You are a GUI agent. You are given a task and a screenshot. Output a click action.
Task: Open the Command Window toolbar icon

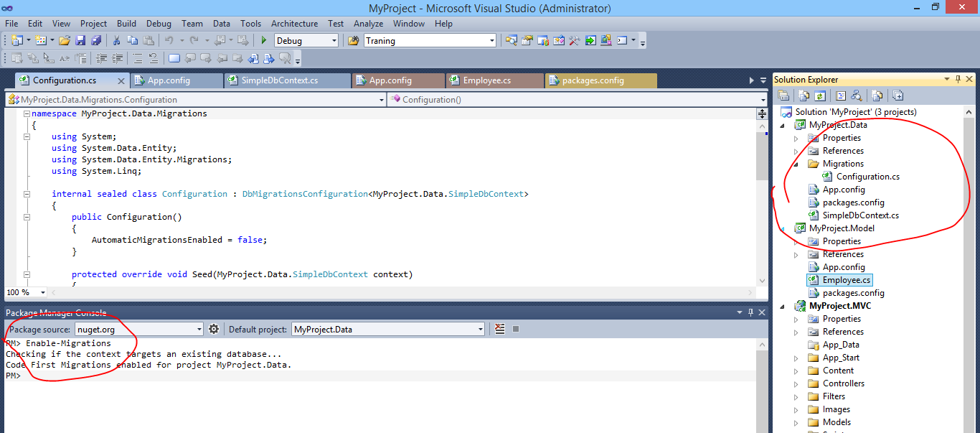pyautogui.click(x=623, y=41)
